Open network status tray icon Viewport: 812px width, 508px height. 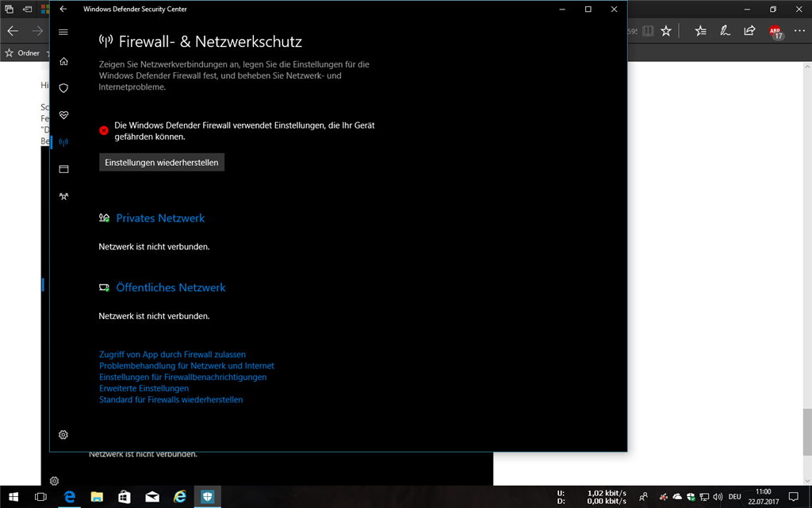click(x=704, y=497)
